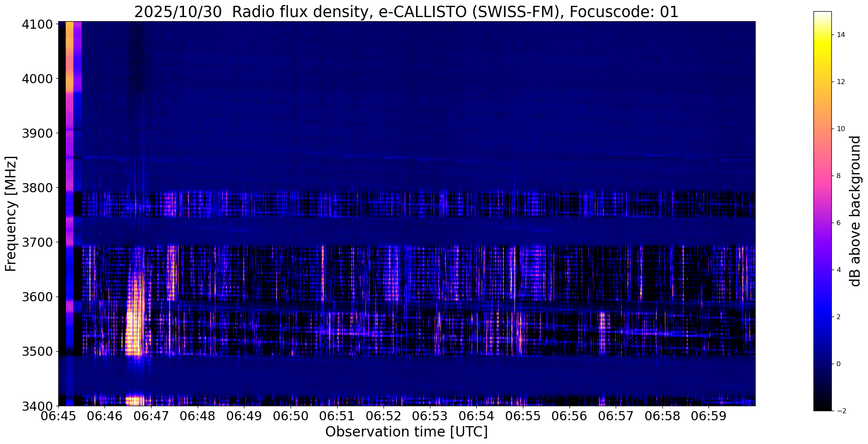Click the 06:57 time tick label
Image resolution: width=868 pixels, height=444 pixels.
616,416
